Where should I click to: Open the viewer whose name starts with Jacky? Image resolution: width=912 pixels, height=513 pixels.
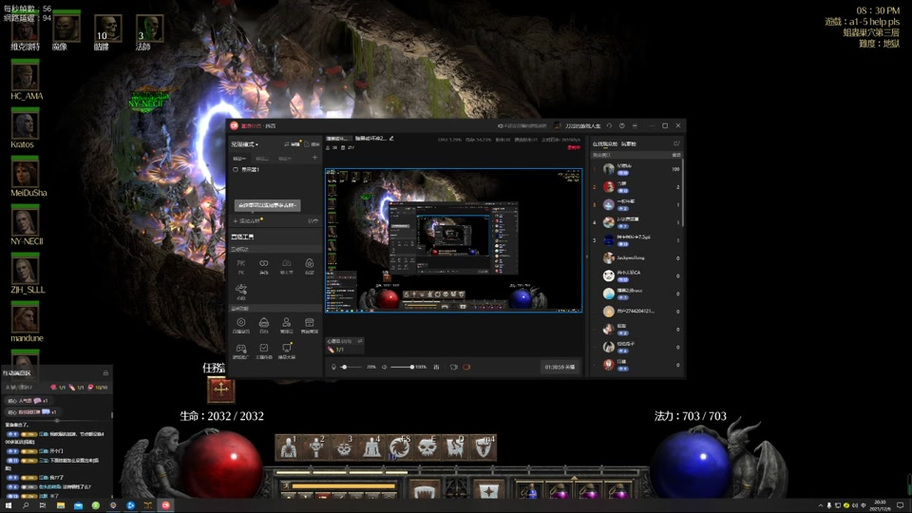point(637,258)
